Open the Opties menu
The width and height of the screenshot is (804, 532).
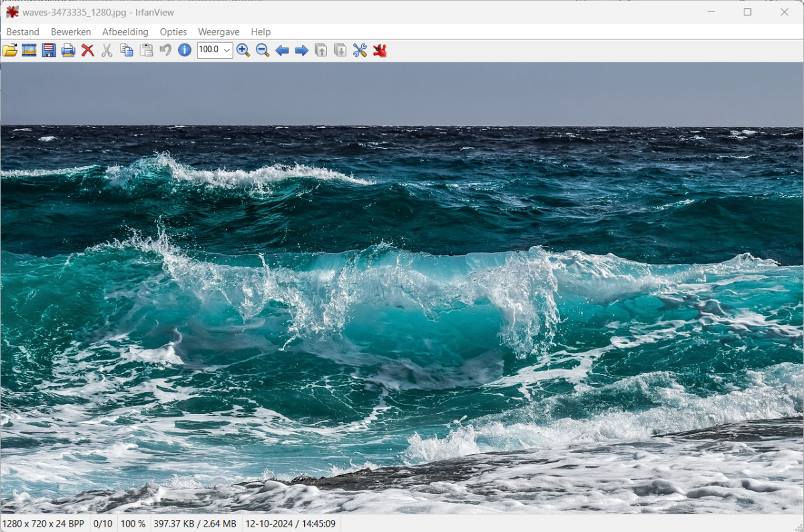click(173, 31)
